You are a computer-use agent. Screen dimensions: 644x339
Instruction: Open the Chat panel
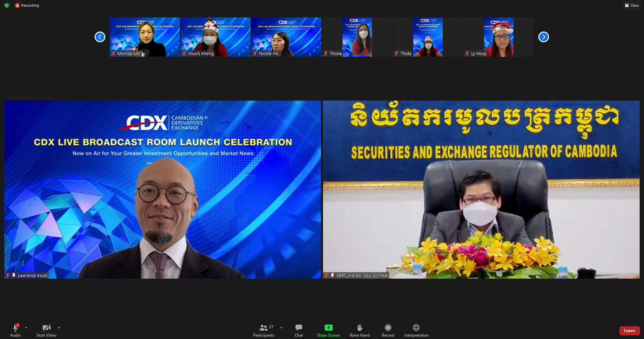pos(299,331)
